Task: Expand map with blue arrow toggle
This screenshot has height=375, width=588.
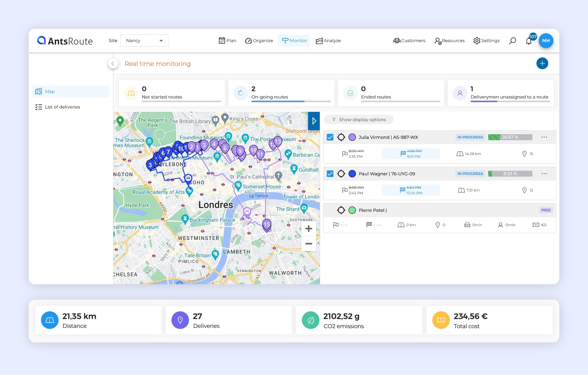Action: [314, 121]
